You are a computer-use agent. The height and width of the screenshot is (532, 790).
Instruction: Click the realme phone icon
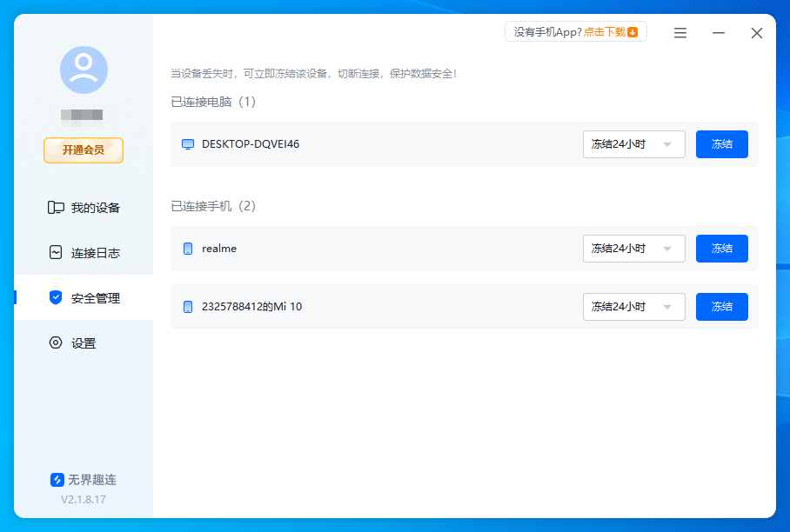(x=187, y=249)
